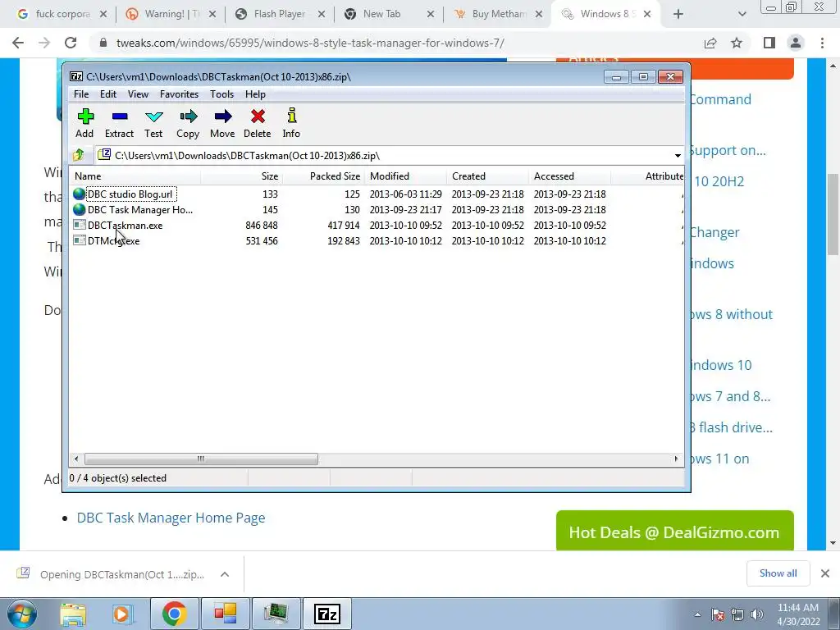Click the Copy toolbar icon in 7-Zip
The height and width of the screenshot is (630, 840).
pos(188,123)
